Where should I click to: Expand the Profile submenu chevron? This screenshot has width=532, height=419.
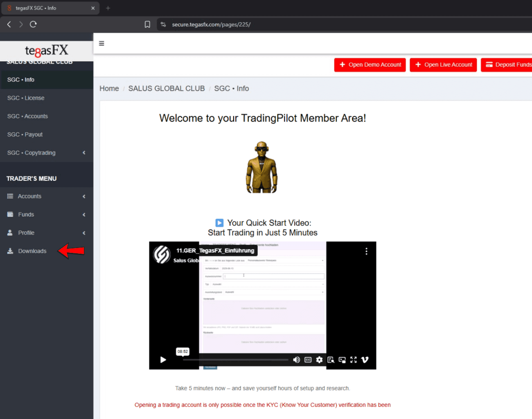click(x=84, y=233)
